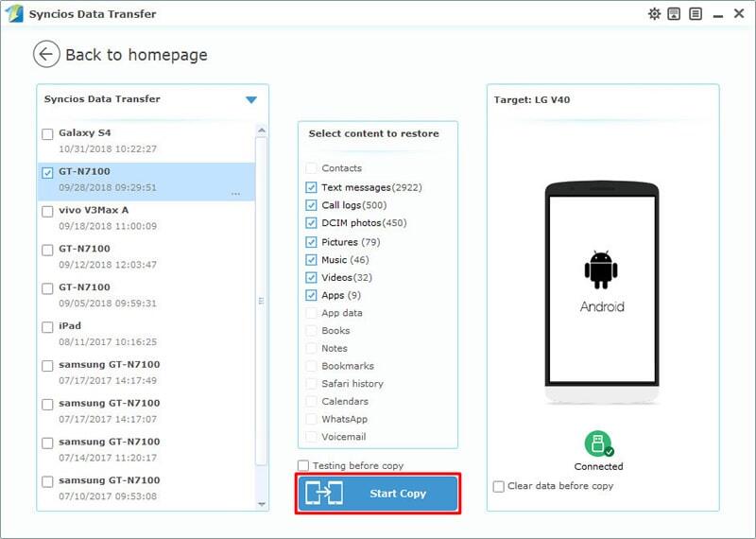Click the Calendars content label
The image size is (756, 539).
point(345,402)
